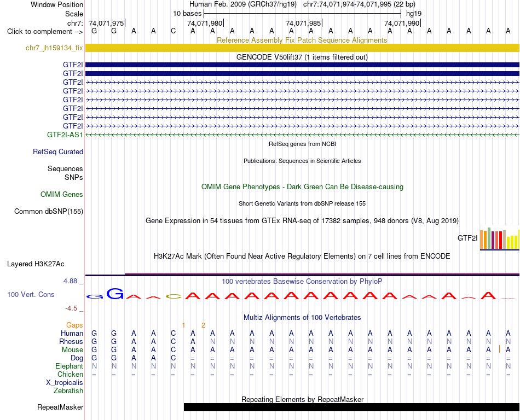Click the 4.88 conservation scale maximum
Viewport: 520px width, 420px height.
(70, 281)
